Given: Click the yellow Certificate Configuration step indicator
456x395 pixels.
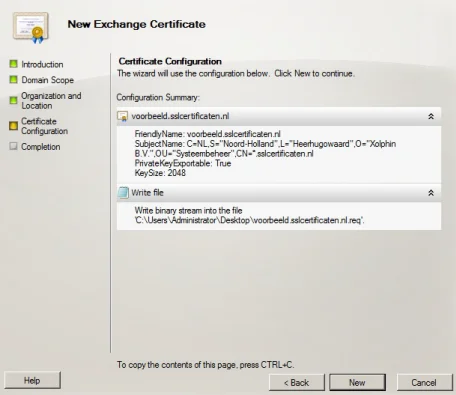Looking at the screenshot, I should pyautogui.click(x=14, y=126).
